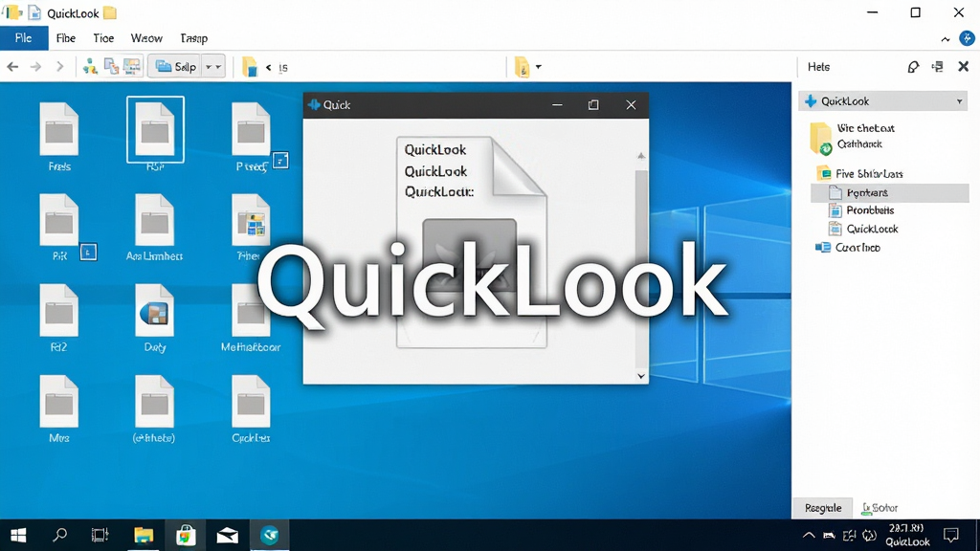Switch to the Sotor tab

[880, 508]
